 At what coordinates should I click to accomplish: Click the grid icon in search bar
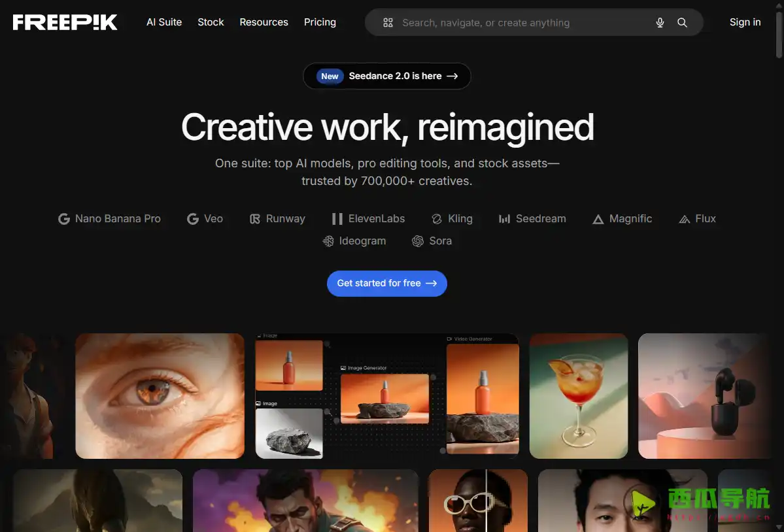388,23
